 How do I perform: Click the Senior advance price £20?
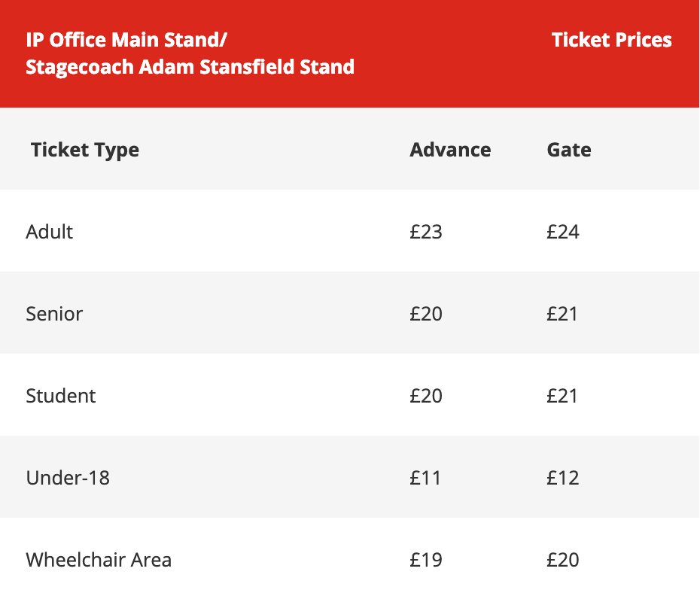tap(426, 314)
